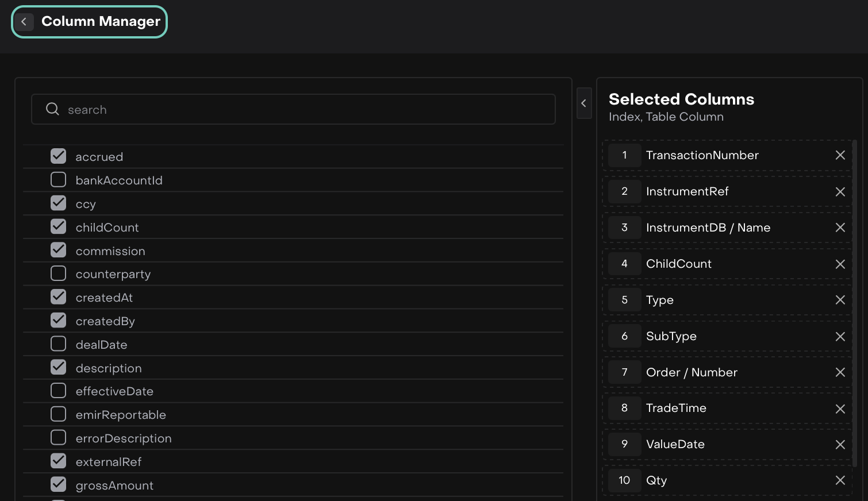Remove InstrumentRef column with its X icon

(x=840, y=192)
